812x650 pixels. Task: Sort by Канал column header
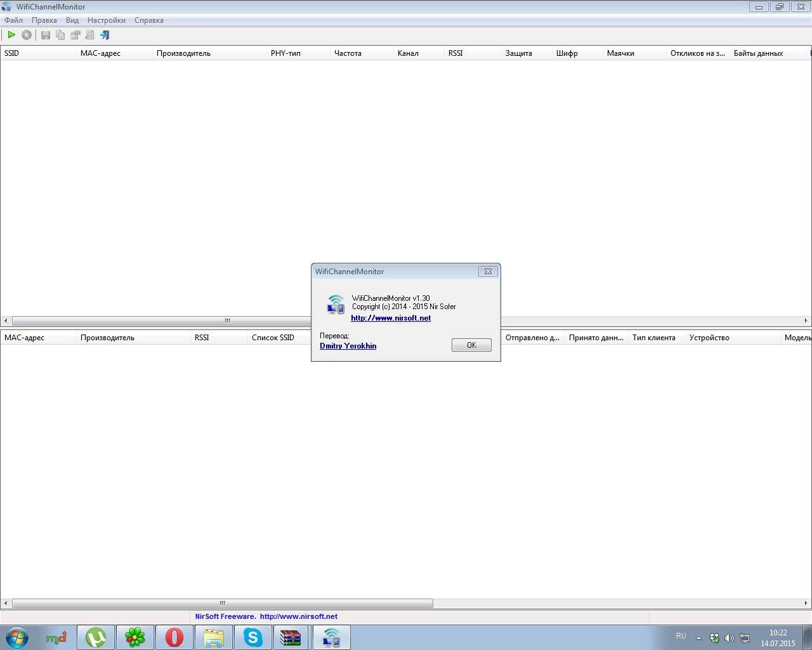pos(419,53)
